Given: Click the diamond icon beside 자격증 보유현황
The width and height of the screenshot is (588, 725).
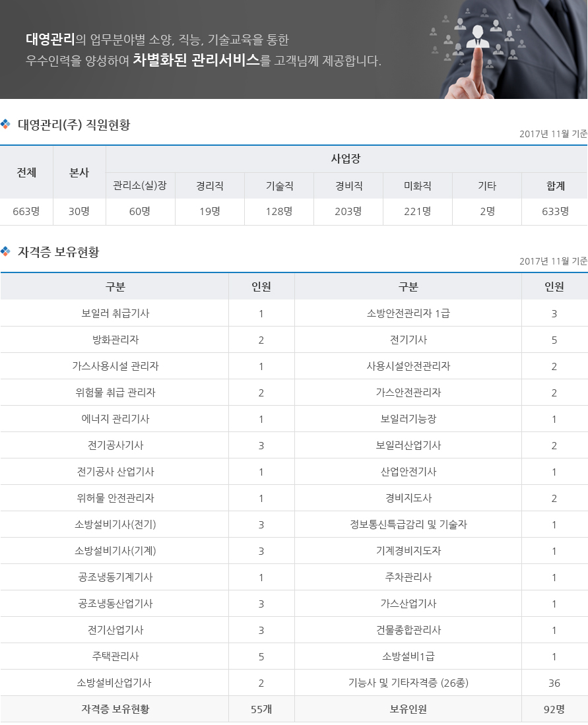Looking at the screenshot, I should [5, 251].
